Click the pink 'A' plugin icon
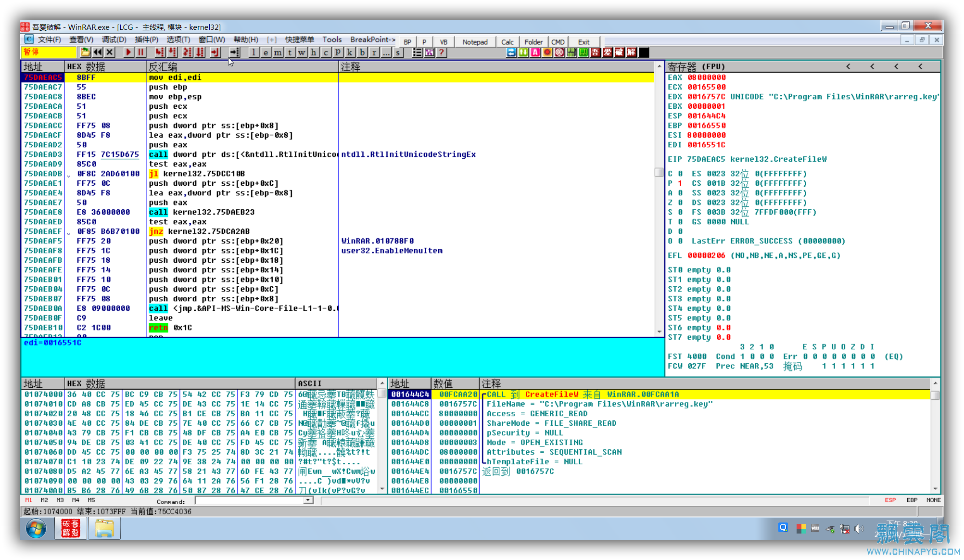 coord(535,52)
